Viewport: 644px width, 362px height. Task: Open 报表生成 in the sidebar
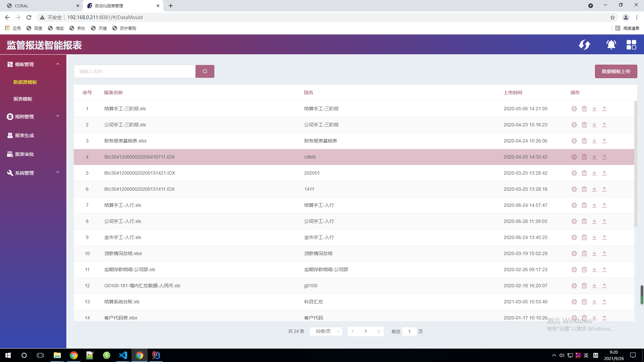point(24,135)
